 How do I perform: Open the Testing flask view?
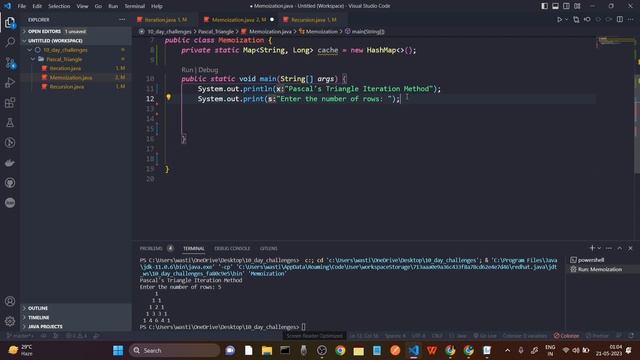point(10,122)
